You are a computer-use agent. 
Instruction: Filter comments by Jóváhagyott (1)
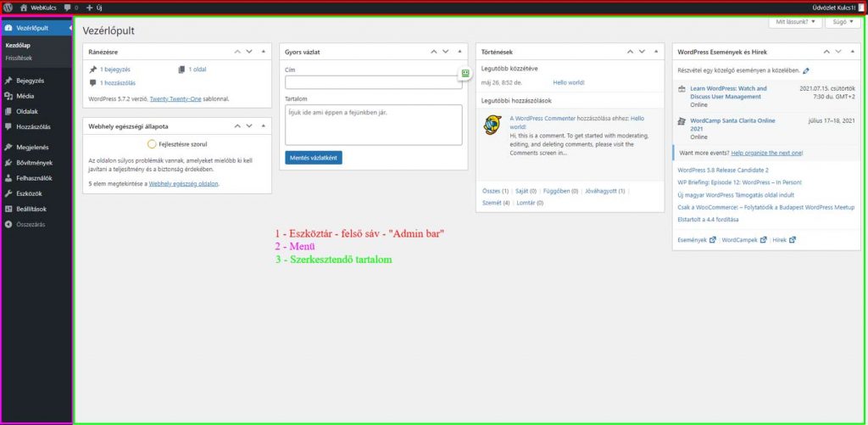coord(605,191)
